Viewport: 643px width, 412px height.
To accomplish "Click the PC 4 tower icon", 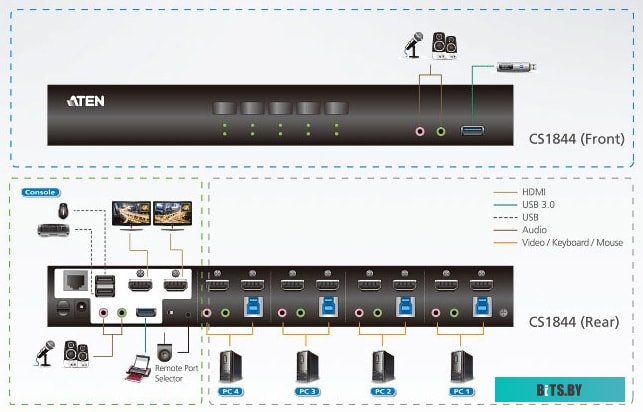I will [x=230, y=366].
